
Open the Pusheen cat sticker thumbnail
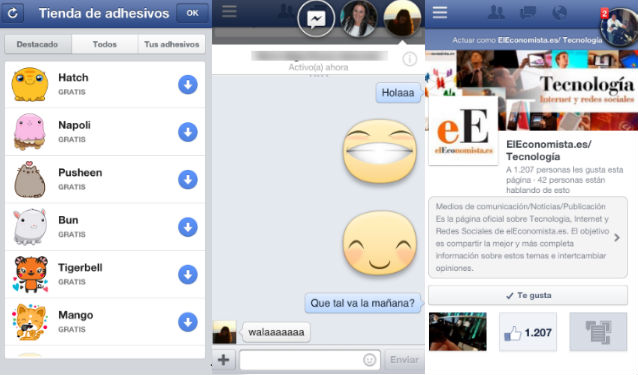(29, 179)
